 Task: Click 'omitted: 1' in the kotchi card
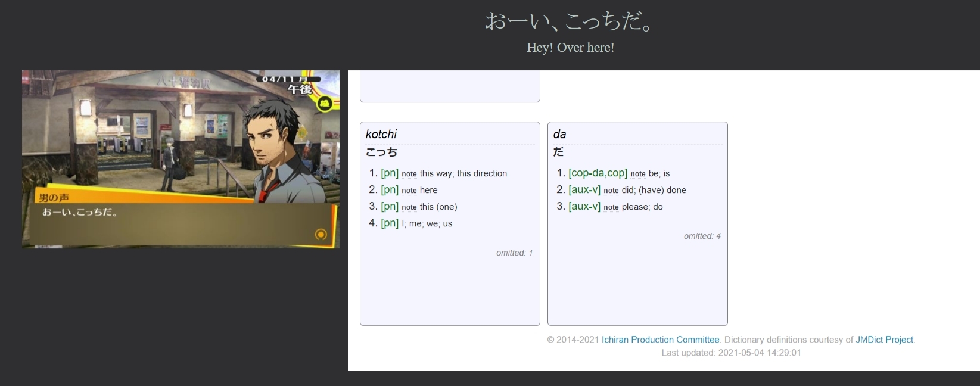(514, 253)
